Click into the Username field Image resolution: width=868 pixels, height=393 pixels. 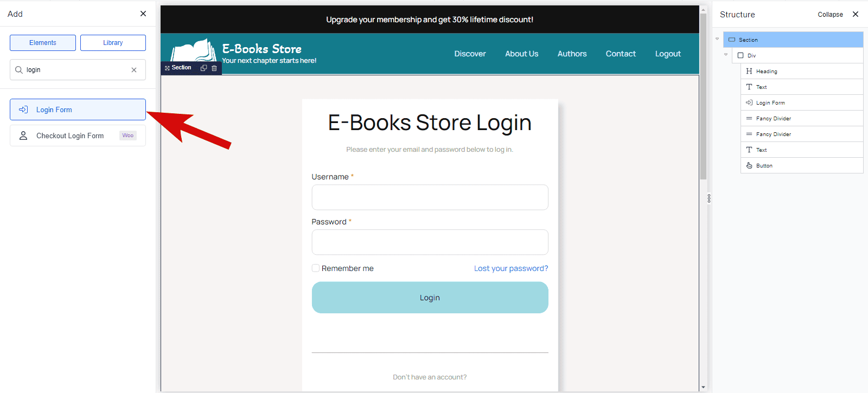(430, 197)
